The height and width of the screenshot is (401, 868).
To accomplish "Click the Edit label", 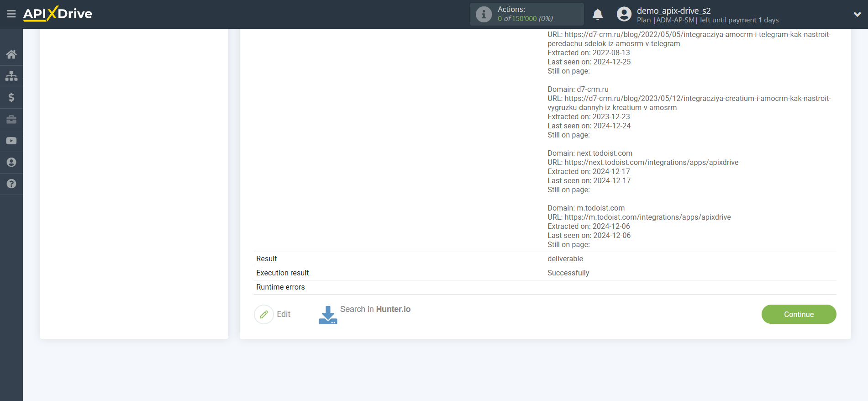I will (284, 314).
